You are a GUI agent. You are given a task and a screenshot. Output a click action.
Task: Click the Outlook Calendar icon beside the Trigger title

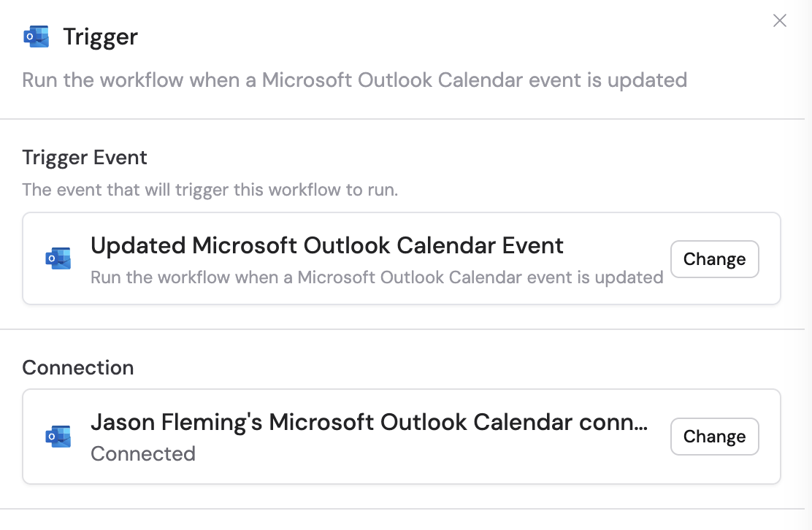click(x=35, y=36)
